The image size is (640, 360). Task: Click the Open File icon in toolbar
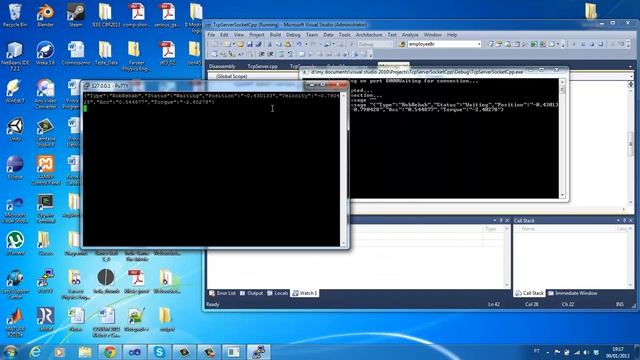(240, 44)
